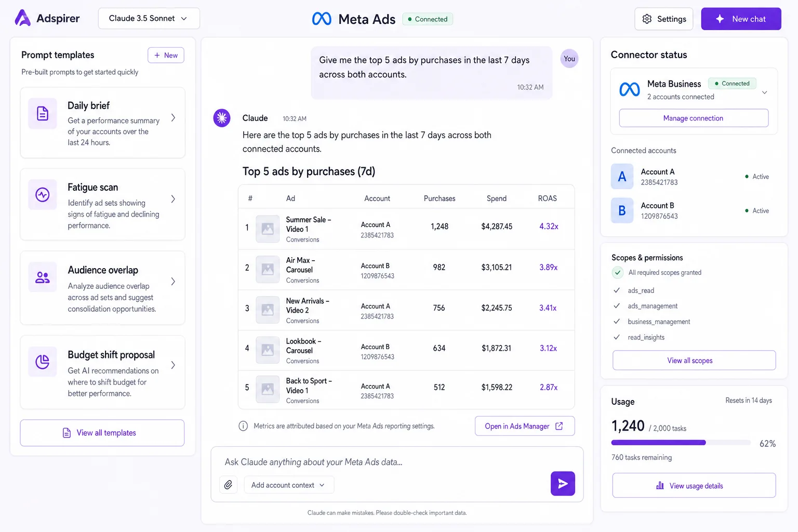Click the Spend column header
Viewport: 798px width, 532px height.
pyautogui.click(x=497, y=198)
